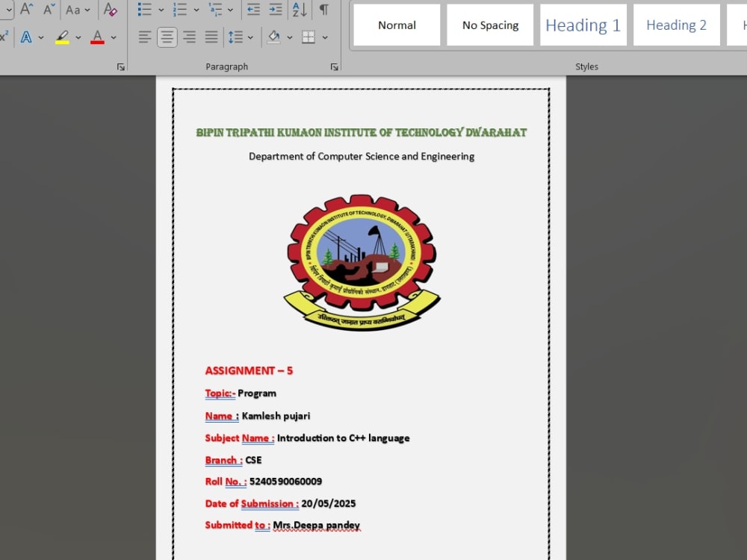Click roll number 5240590060009
The image size is (747, 560).
point(285,482)
